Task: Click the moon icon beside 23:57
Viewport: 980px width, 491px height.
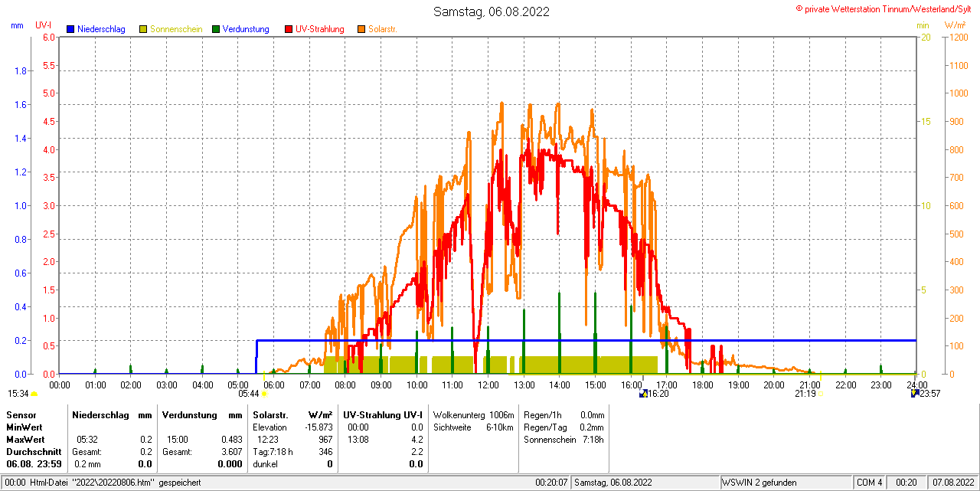Action: [914, 394]
